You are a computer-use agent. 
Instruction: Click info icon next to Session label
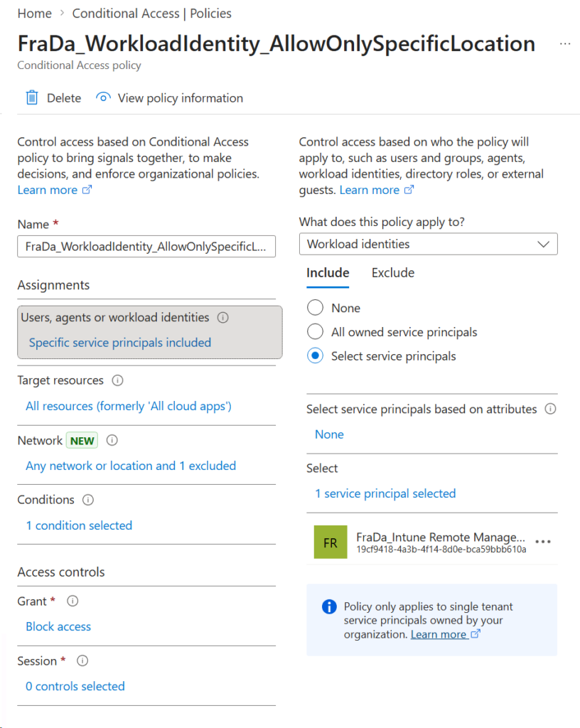click(x=82, y=661)
